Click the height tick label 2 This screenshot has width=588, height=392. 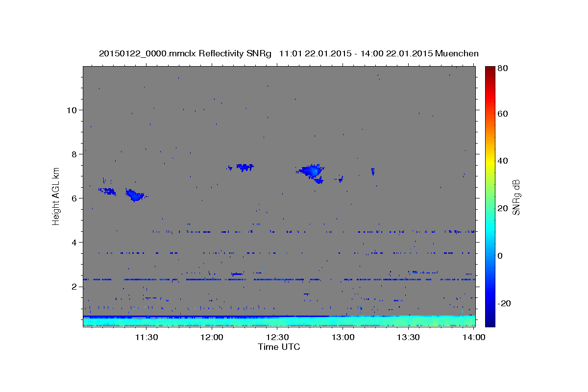[x=73, y=286]
